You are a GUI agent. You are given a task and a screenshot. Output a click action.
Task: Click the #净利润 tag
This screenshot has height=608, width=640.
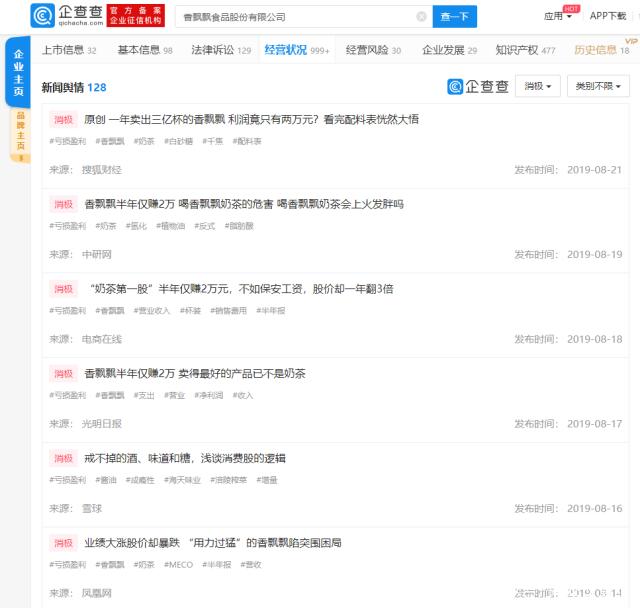click(x=209, y=395)
